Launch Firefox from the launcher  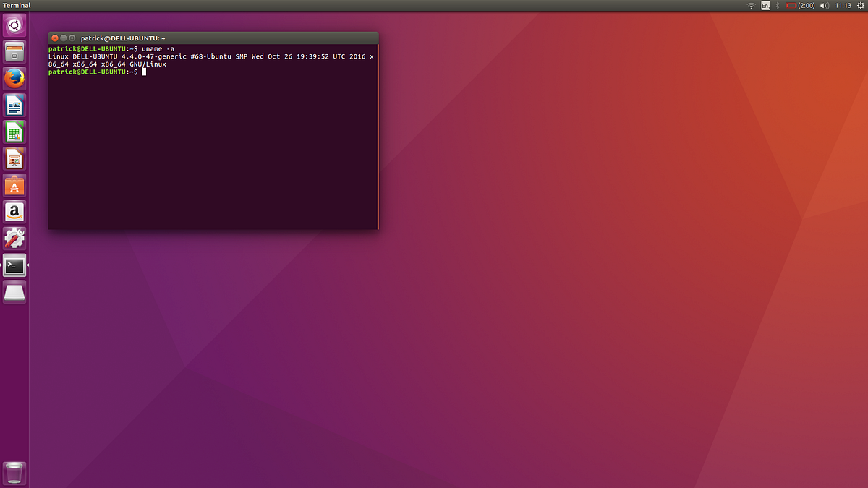14,78
